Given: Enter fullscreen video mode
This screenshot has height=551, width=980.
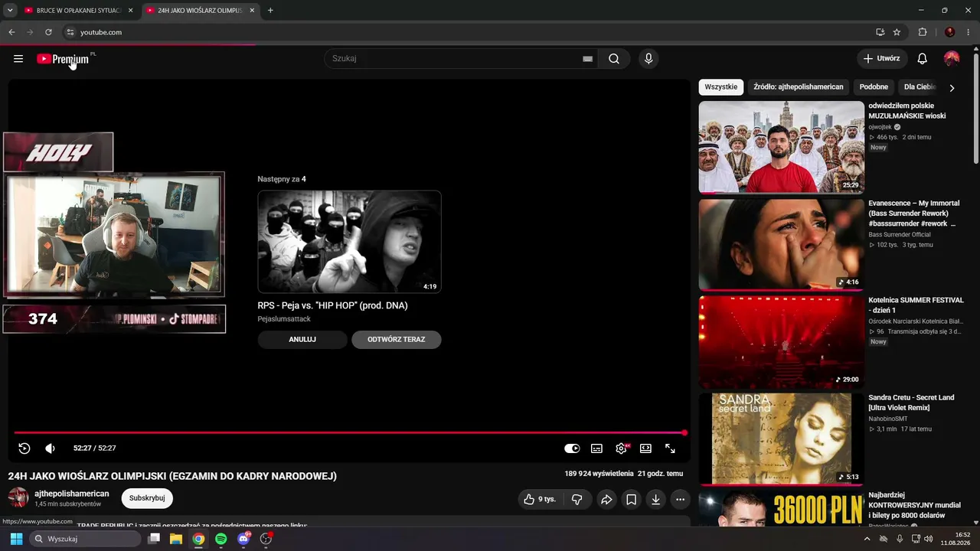Looking at the screenshot, I should tap(670, 448).
